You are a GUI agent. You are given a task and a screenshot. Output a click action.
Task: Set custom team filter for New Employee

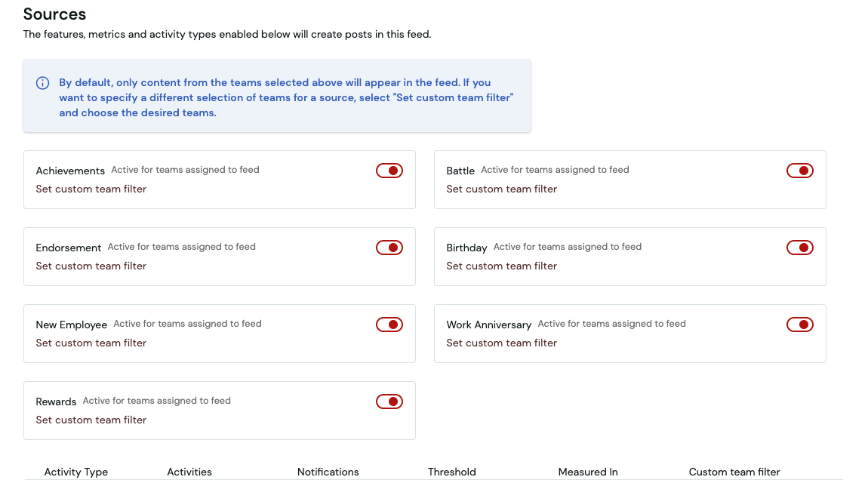[91, 343]
